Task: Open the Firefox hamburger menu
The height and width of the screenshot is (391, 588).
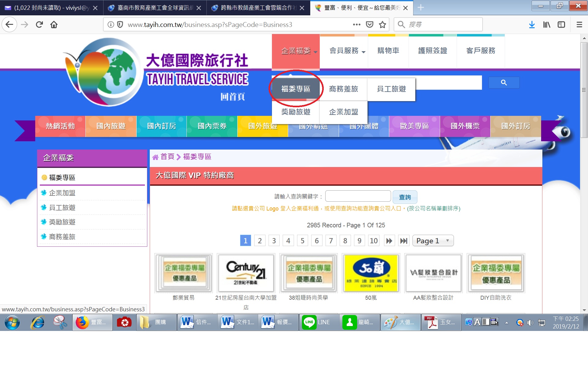Action: click(579, 25)
